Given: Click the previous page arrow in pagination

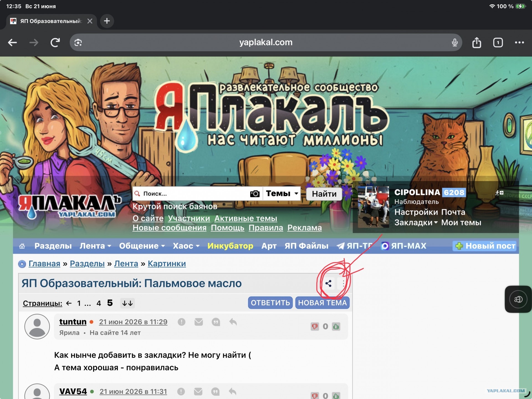Looking at the screenshot, I should (69, 303).
